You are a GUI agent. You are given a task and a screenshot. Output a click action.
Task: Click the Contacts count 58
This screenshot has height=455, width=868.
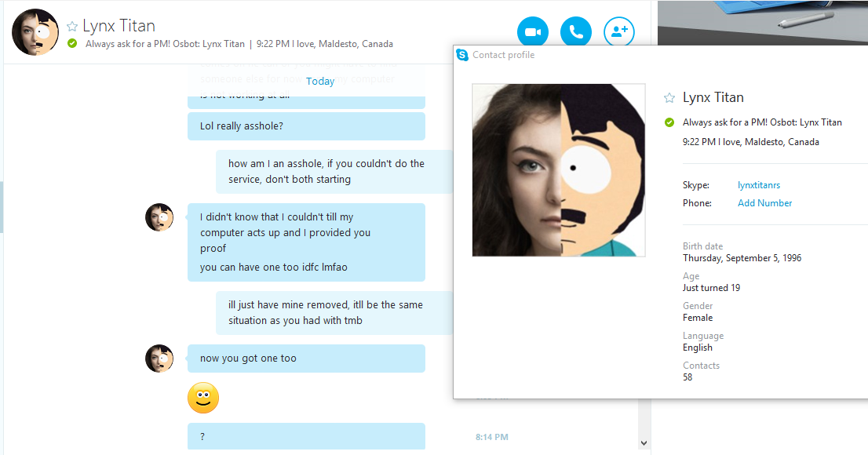(687, 377)
